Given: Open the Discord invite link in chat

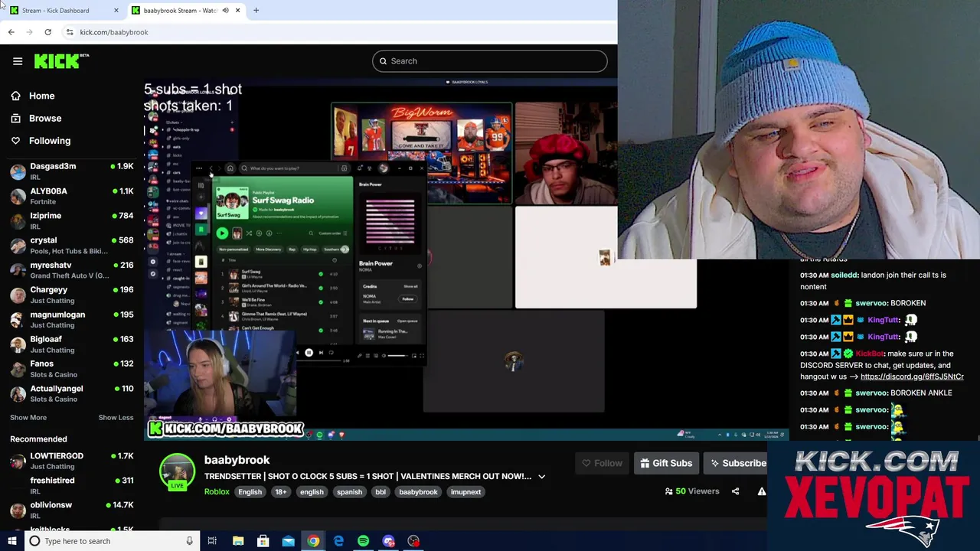Looking at the screenshot, I should click(912, 377).
